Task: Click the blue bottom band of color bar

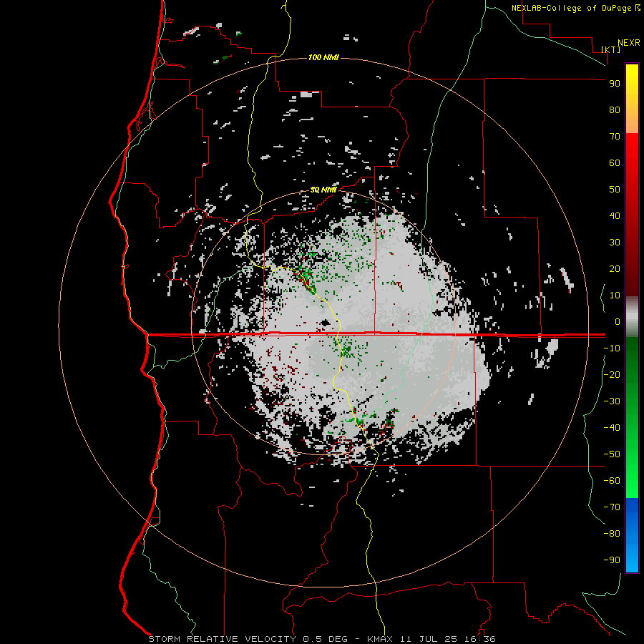Action: [632, 535]
